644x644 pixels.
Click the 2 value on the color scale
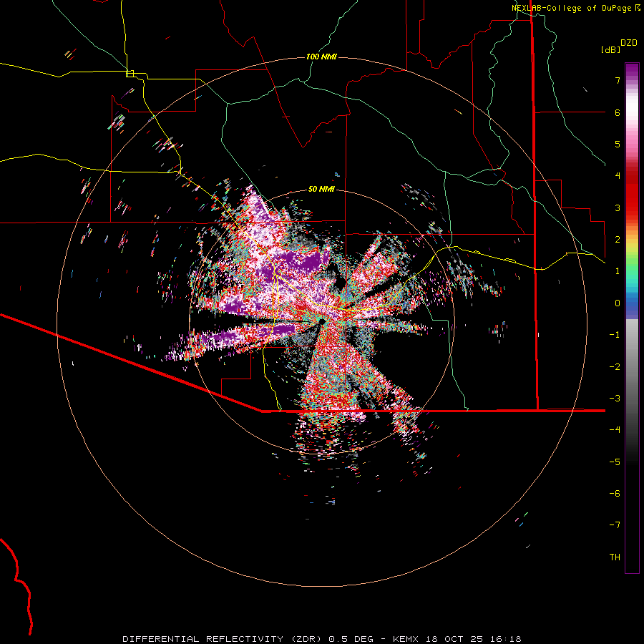coord(618,240)
